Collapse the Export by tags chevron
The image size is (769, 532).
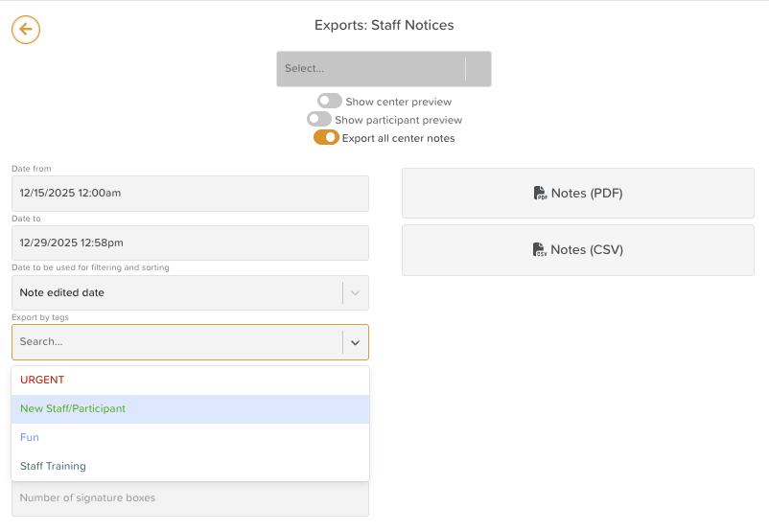tap(355, 342)
